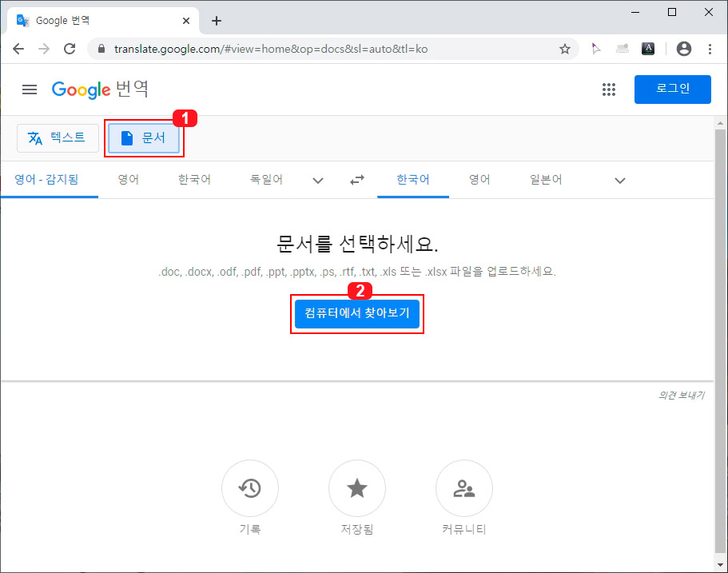
Task: Close the Google 번역 tab
Action: (x=185, y=21)
